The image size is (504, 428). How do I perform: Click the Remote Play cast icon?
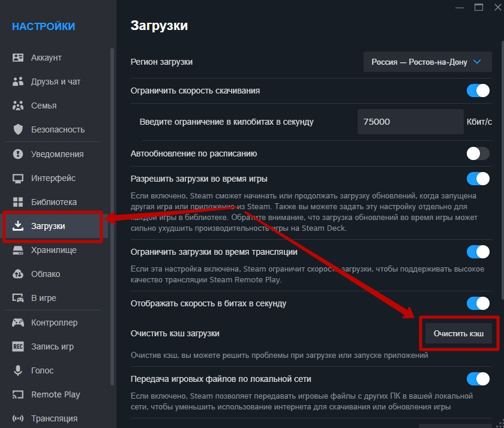[x=17, y=394]
